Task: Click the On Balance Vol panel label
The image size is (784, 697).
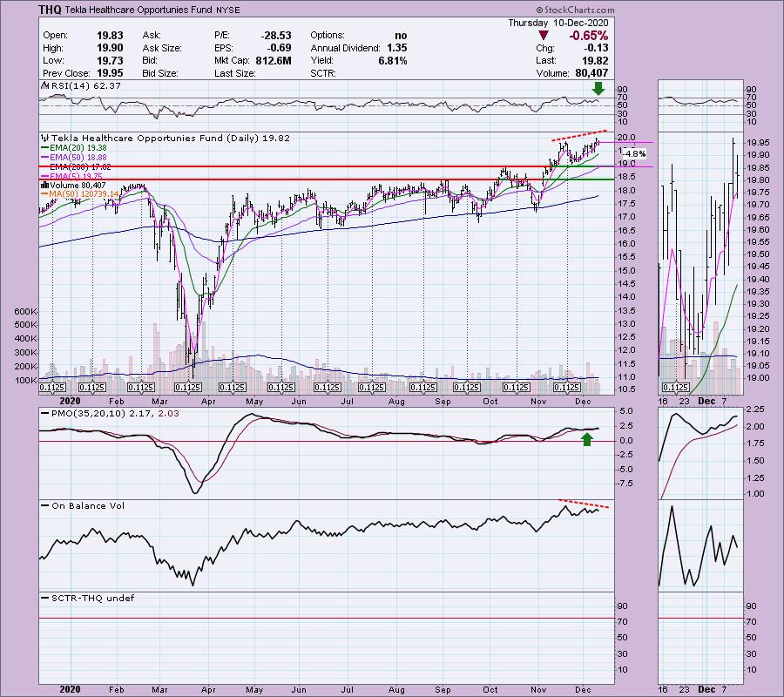Action: (83, 506)
